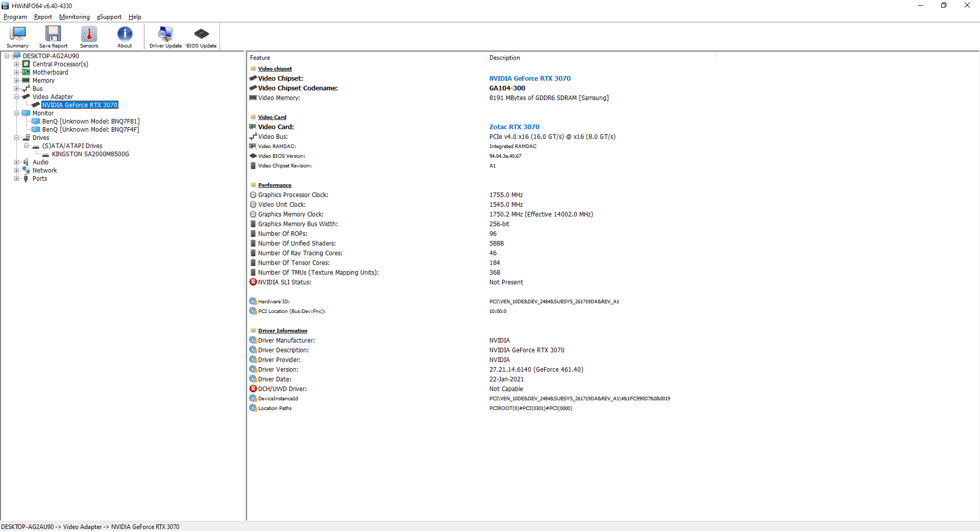Expand the Motherboard node
980x531 pixels.
[x=17, y=72]
